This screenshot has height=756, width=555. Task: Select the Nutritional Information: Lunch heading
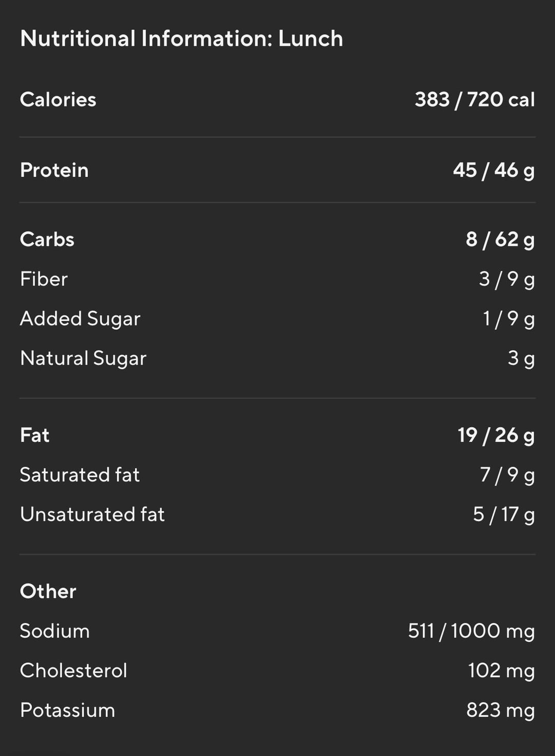pyautogui.click(x=181, y=39)
